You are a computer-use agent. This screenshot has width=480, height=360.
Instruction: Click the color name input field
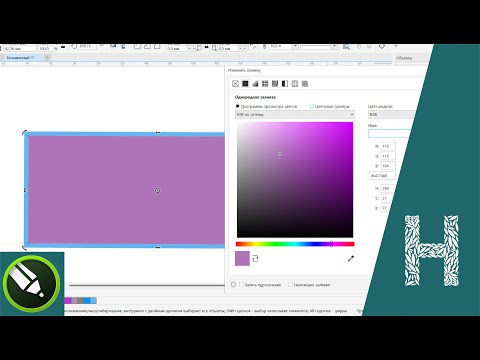(389, 133)
